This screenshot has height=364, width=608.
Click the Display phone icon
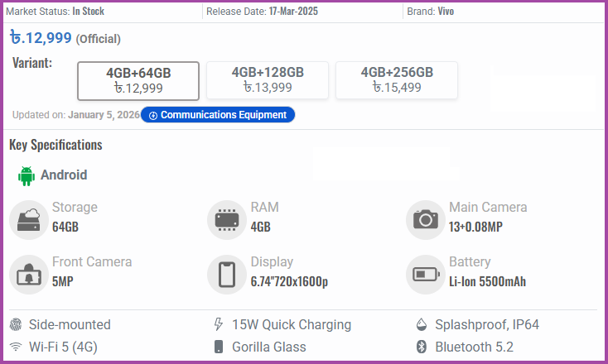click(x=226, y=274)
